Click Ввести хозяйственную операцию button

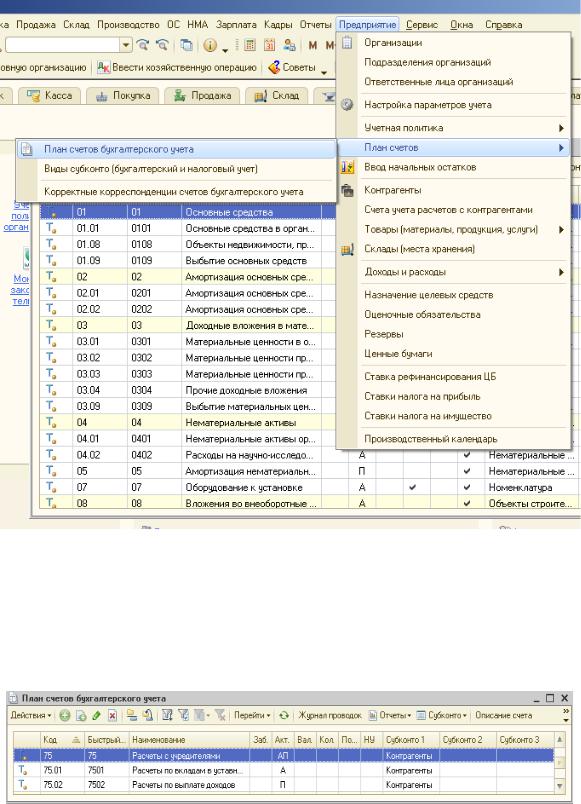(x=176, y=68)
